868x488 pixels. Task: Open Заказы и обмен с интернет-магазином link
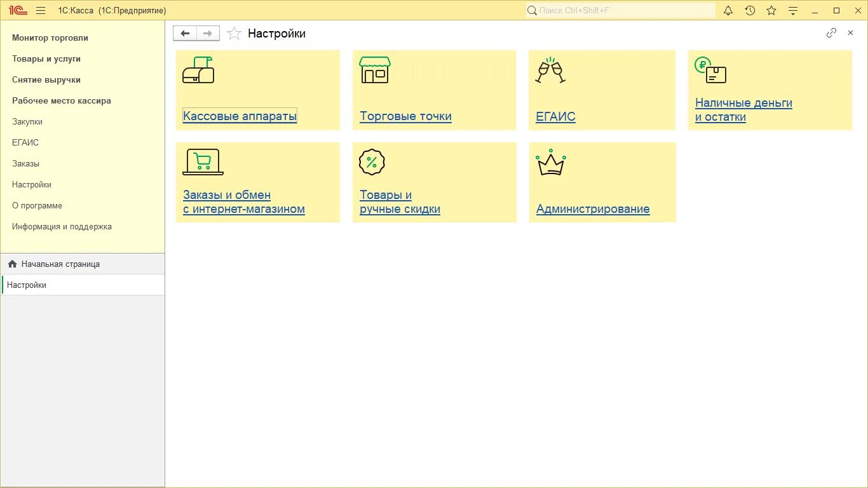click(x=244, y=202)
